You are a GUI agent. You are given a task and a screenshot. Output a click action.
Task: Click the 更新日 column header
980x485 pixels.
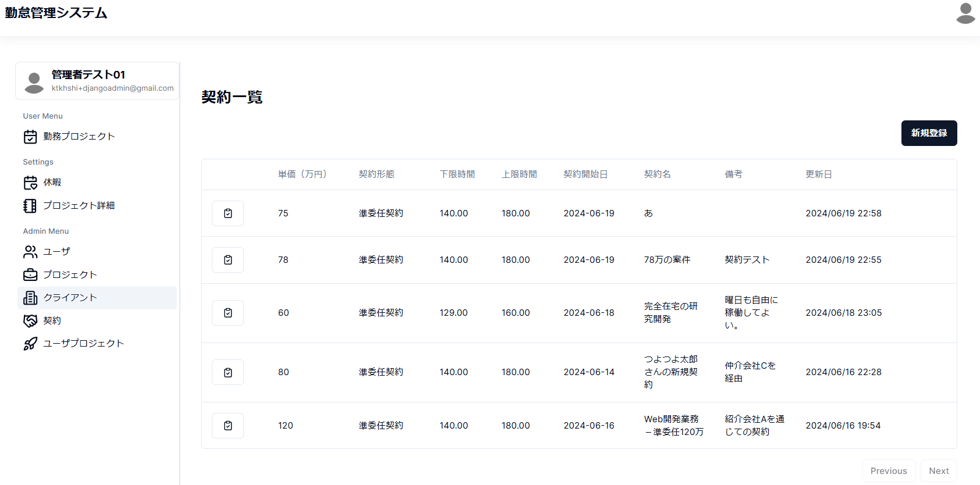819,174
